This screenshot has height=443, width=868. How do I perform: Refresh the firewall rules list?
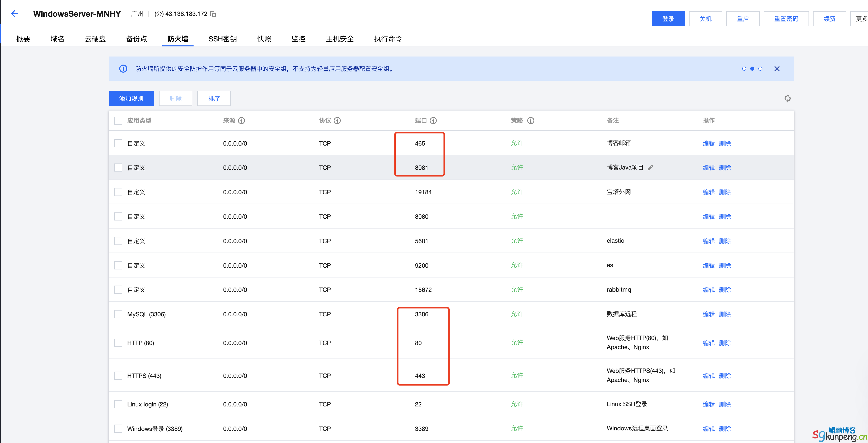coord(787,98)
